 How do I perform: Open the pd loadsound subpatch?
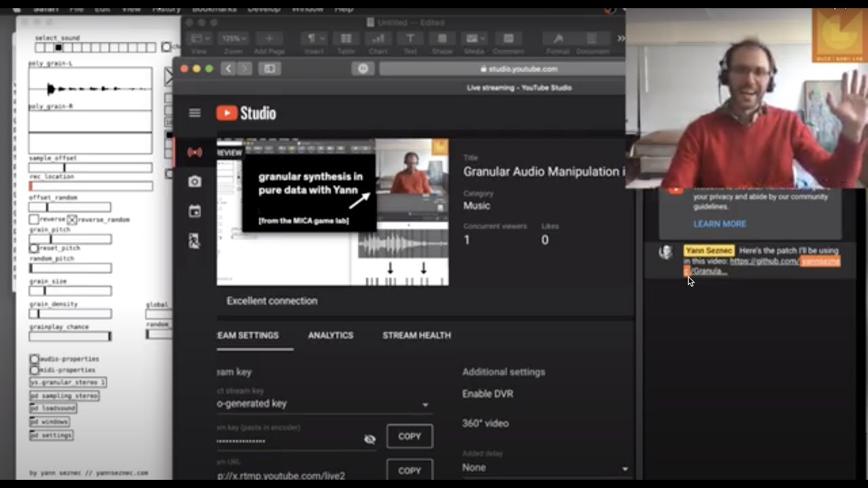(53, 409)
